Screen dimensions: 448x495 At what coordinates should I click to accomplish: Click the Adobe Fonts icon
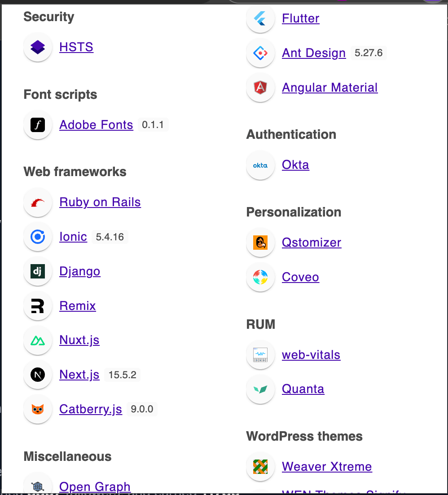pos(38,125)
